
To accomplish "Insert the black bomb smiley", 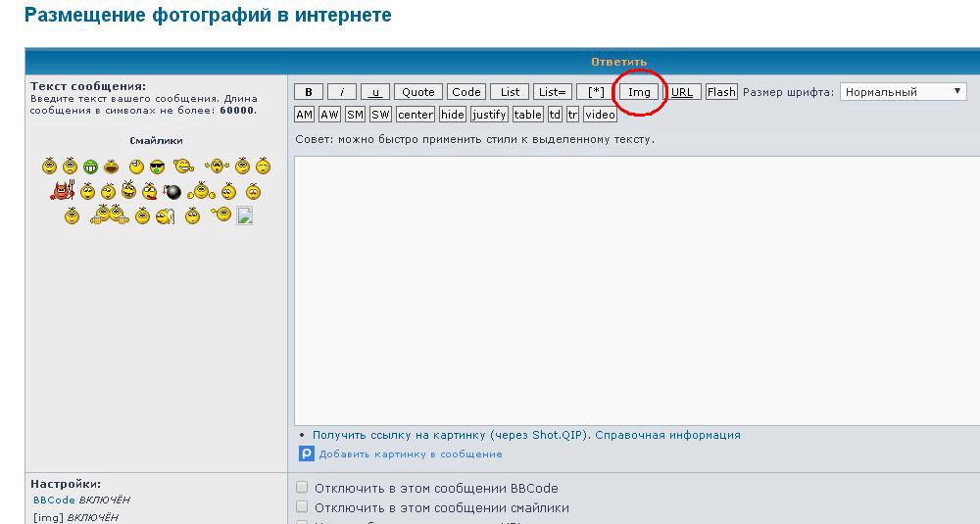I will pos(172,192).
